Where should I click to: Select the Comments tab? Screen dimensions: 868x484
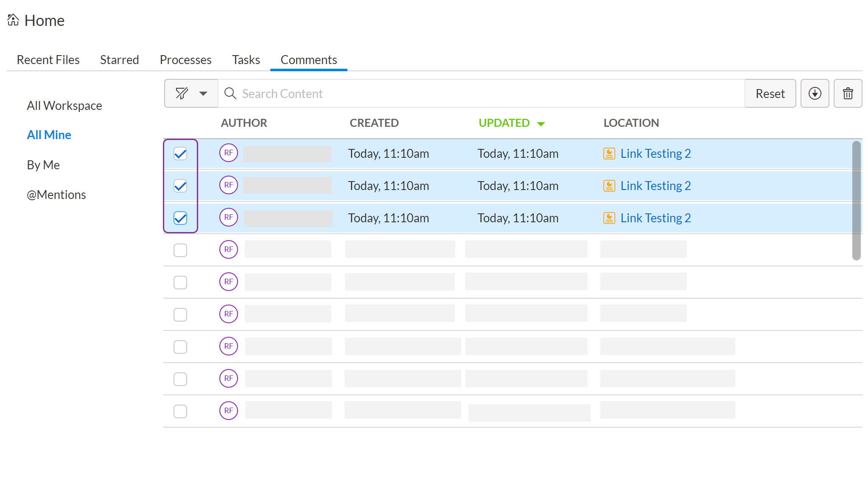[x=309, y=60]
